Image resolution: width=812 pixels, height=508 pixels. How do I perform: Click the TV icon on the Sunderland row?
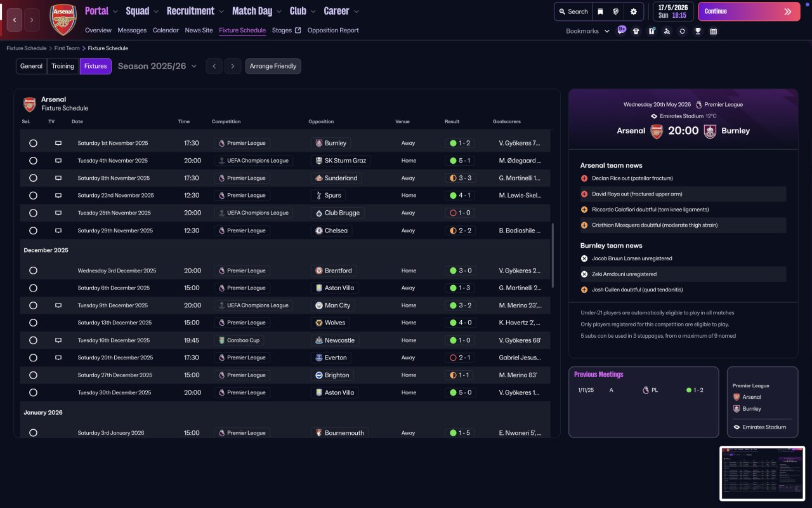(58, 178)
